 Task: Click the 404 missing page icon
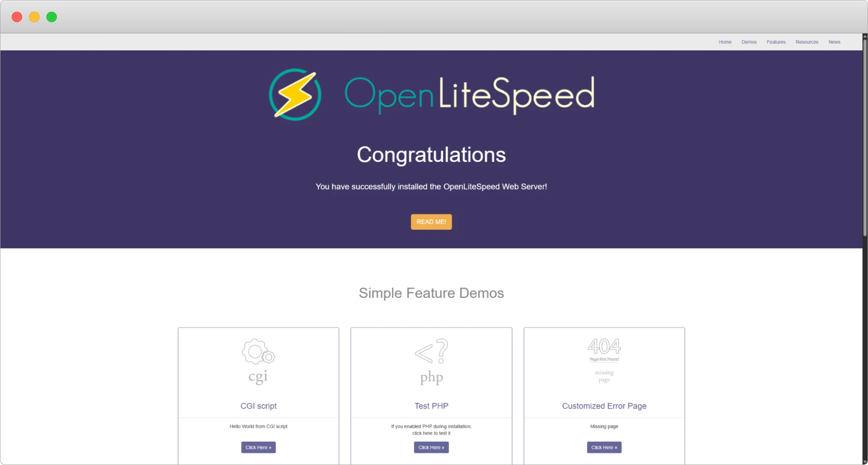click(604, 360)
